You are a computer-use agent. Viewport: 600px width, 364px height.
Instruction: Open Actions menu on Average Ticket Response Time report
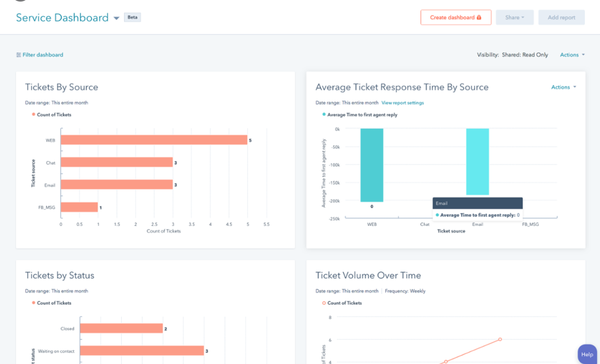(x=563, y=87)
